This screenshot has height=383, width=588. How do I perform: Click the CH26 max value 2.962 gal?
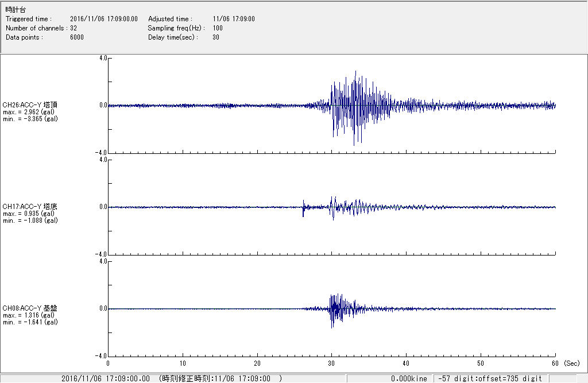pos(30,112)
